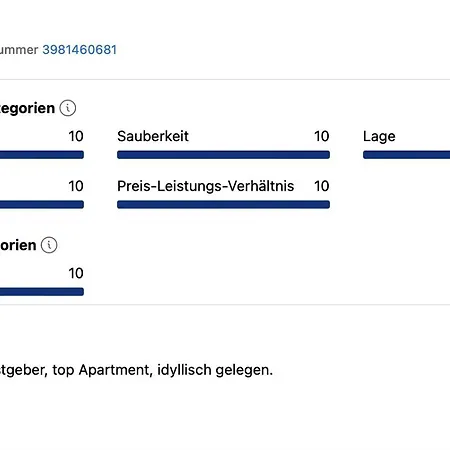Click the 'ummer' label before booking number

tap(19, 50)
